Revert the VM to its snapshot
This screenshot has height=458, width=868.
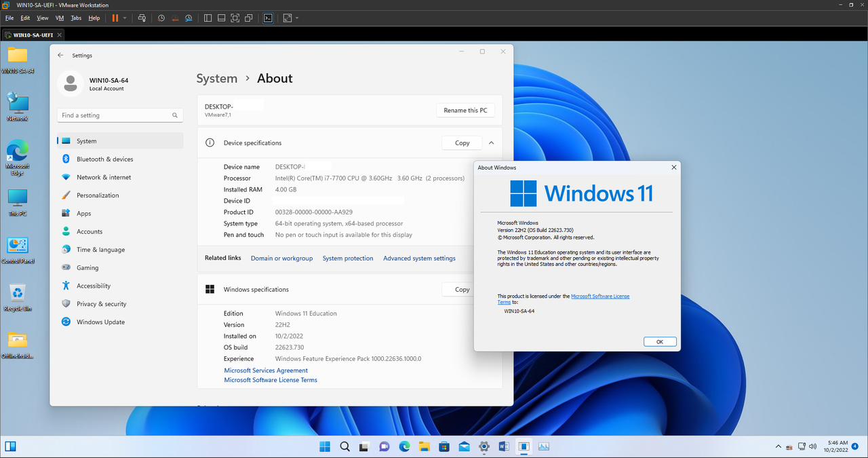(x=175, y=18)
